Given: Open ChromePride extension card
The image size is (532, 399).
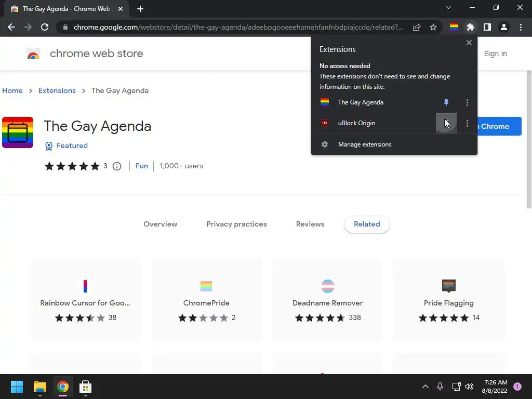Looking at the screenshot, I should coord(206,299).
